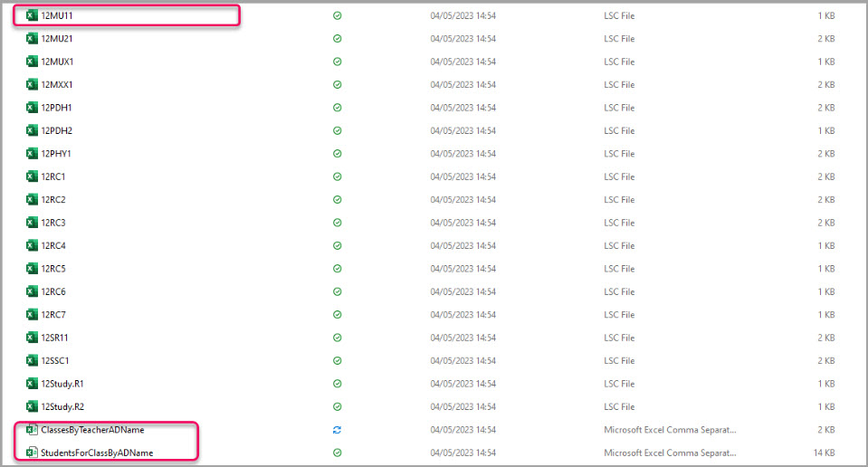Click the sync status checkmark for 12RC4

337,245
